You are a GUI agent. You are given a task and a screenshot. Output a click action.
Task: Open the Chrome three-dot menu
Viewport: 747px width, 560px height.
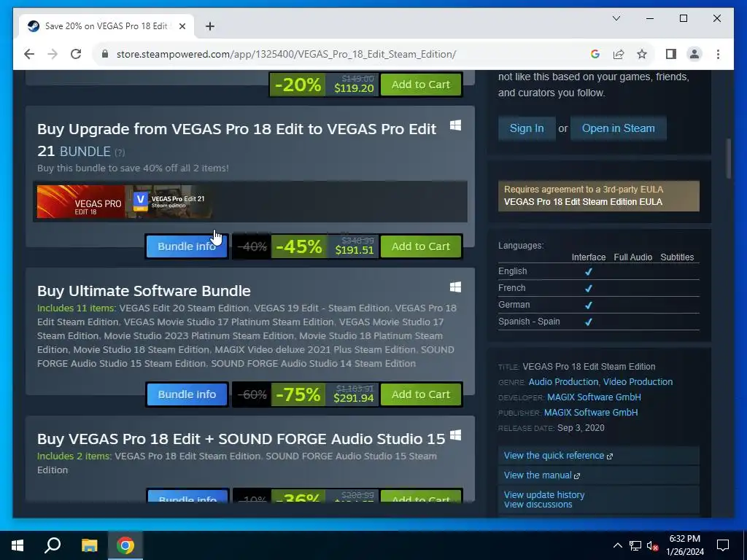point(718,54)
